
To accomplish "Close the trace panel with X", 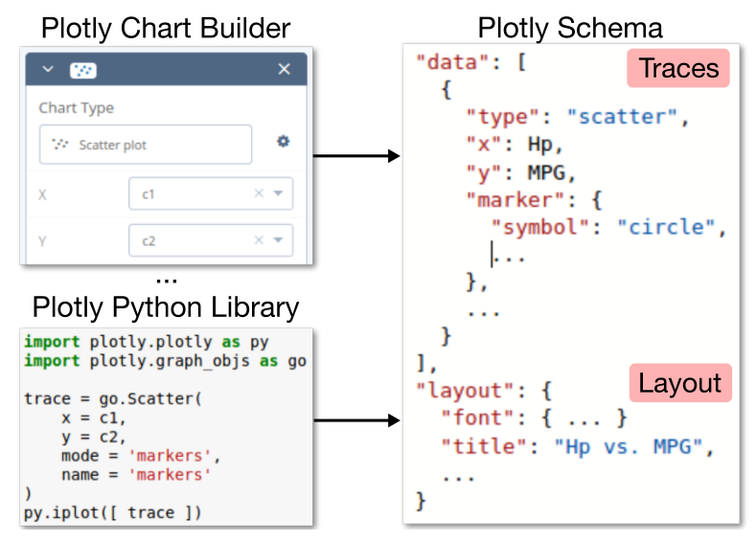I will [284, 69].
